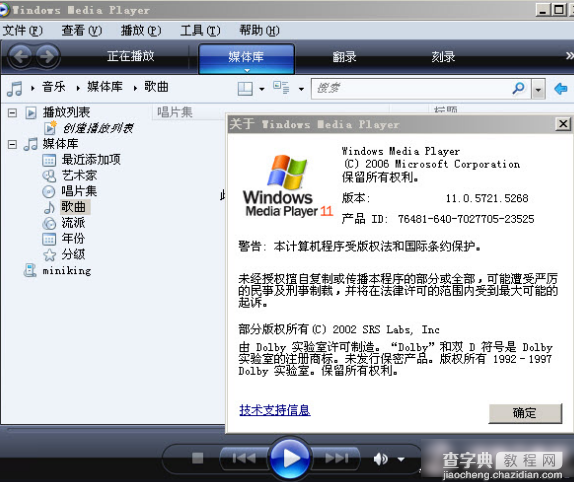Switch to the 刻录 tab
The image size is (574, 482).
coord(443,57)
